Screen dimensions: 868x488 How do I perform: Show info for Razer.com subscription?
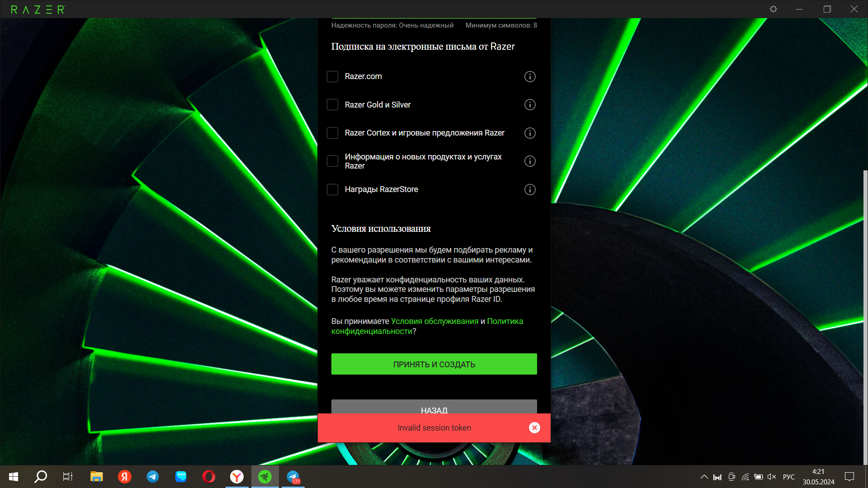[530, 77]
